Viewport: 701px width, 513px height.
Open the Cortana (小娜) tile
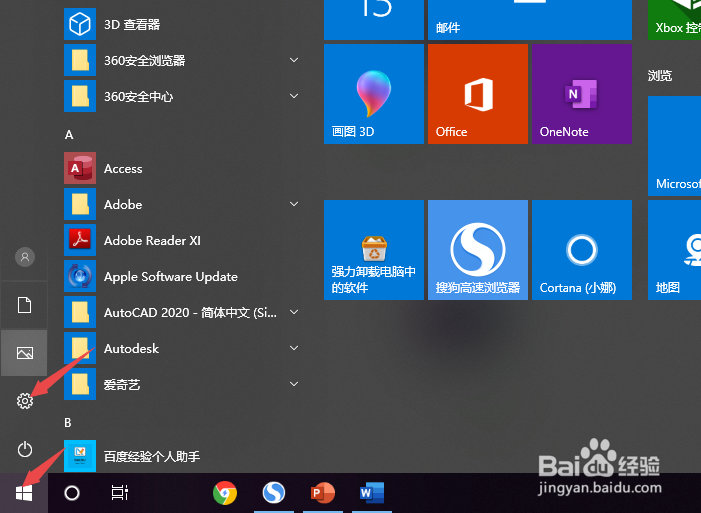click(582, 250)
